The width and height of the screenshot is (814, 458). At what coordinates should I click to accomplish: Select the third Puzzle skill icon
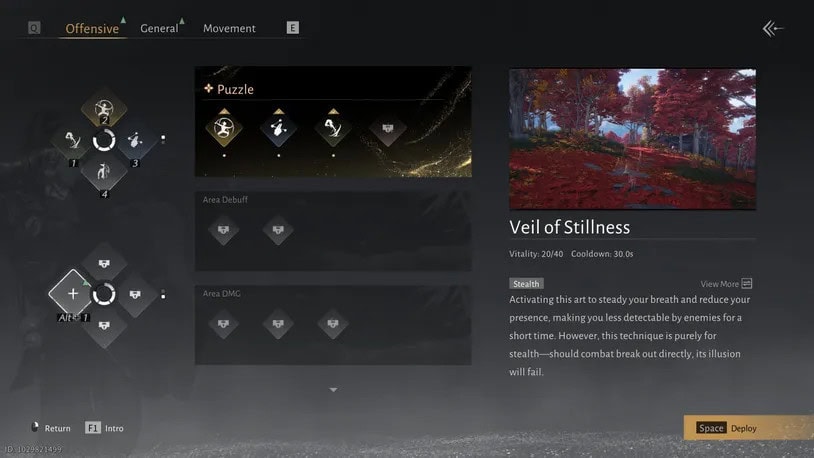[333, 128]
